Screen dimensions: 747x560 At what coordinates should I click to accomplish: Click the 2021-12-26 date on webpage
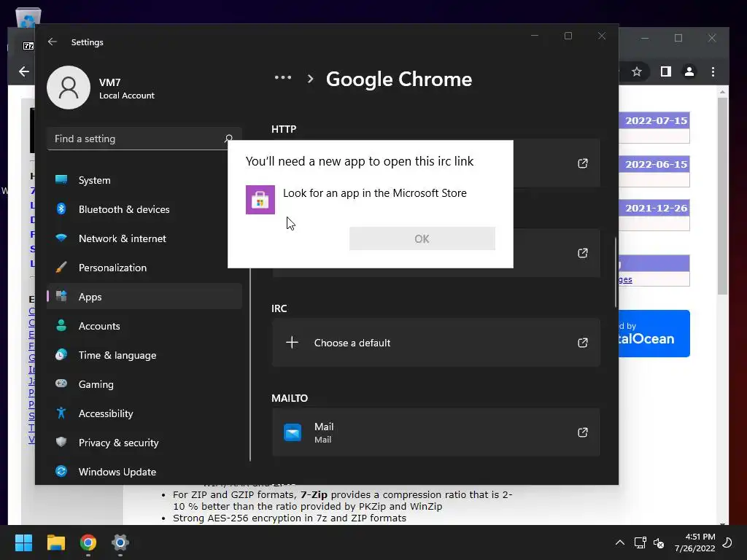(656, 208)
